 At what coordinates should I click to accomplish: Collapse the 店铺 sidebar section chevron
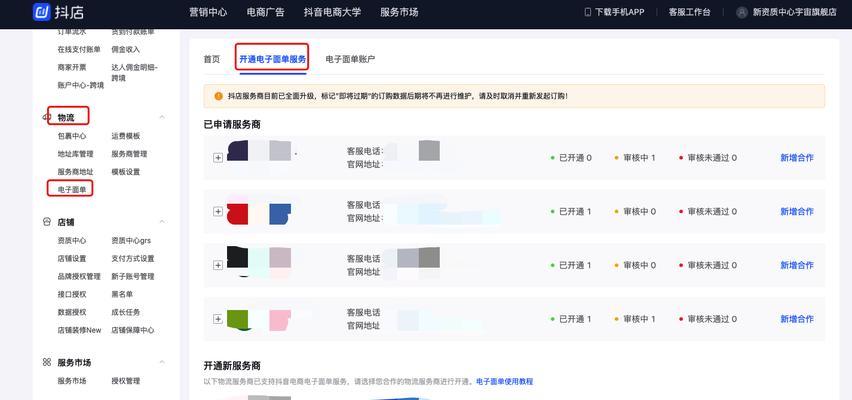click(x=162, y=222)
